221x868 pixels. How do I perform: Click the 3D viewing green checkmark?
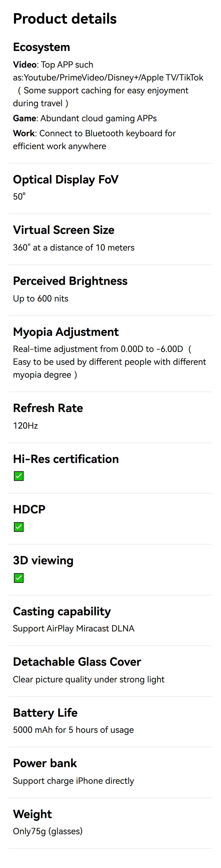pyautogui.click(x=19, y=578)
